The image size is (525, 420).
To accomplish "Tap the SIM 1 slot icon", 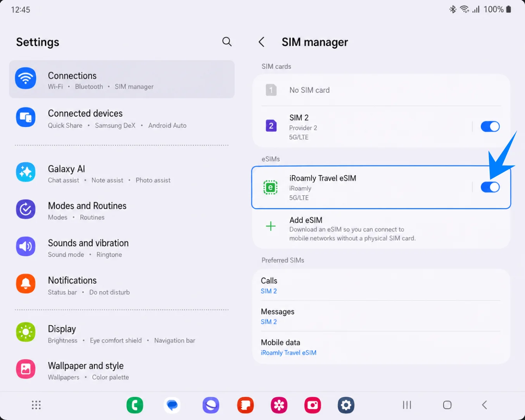I will (x=271, y=90).
